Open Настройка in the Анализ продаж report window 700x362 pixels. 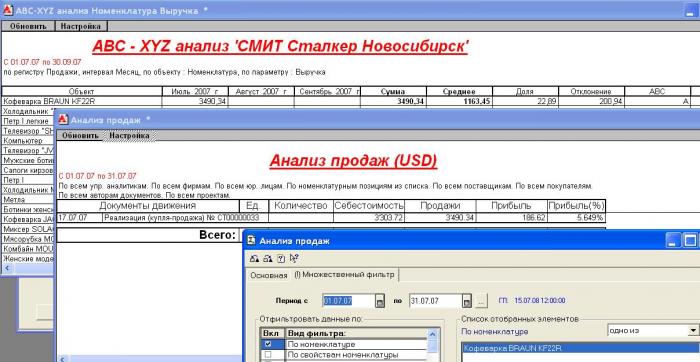[x=129, y=135]
